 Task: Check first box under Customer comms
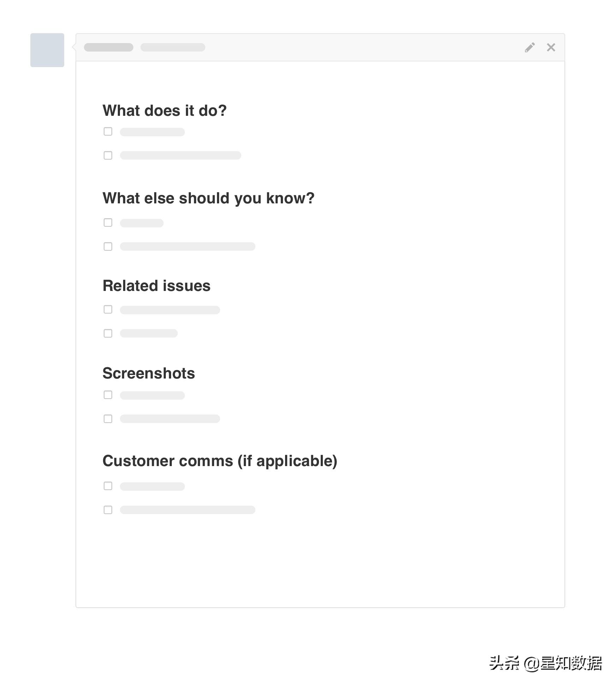coord(108,486)
